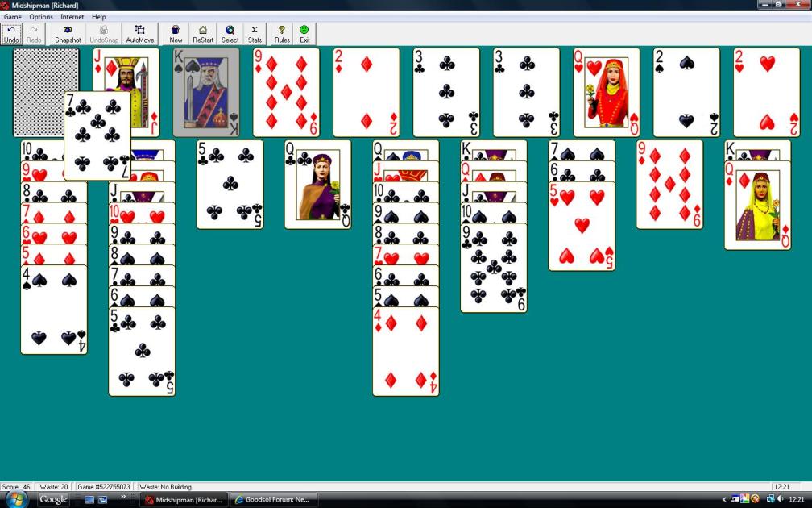
Task: Start a New game
Action: [176, 34]
